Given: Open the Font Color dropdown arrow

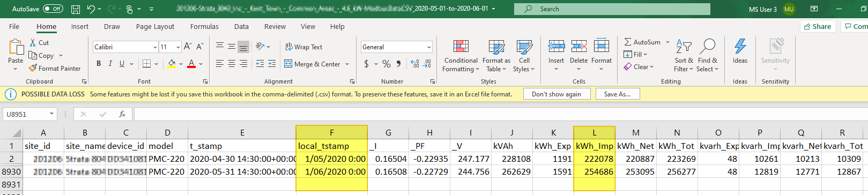Looking at the screenshot, I should (x=201, y=64).
